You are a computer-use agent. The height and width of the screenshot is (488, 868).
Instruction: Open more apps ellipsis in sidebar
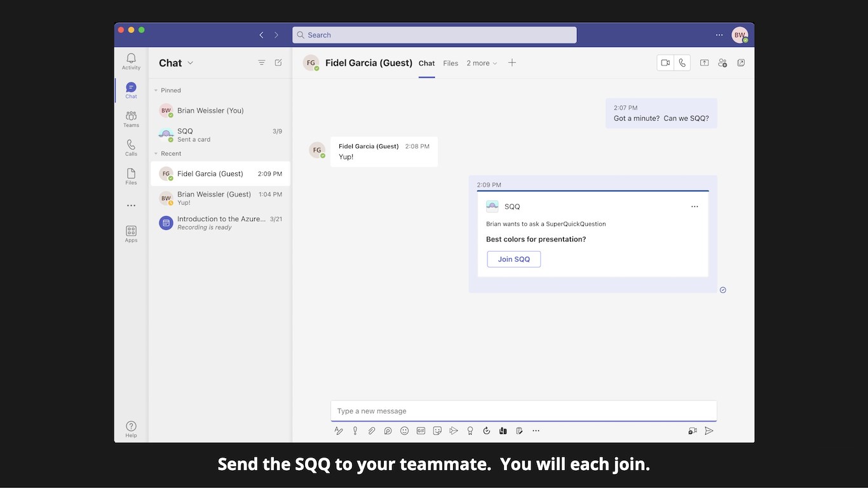(x=131, y=205)
